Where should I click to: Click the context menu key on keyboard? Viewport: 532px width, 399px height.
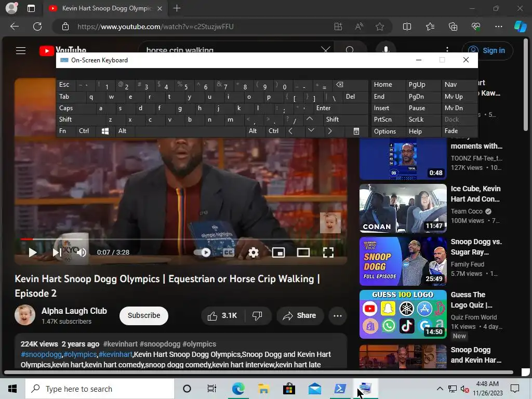(x=356, y=131)
